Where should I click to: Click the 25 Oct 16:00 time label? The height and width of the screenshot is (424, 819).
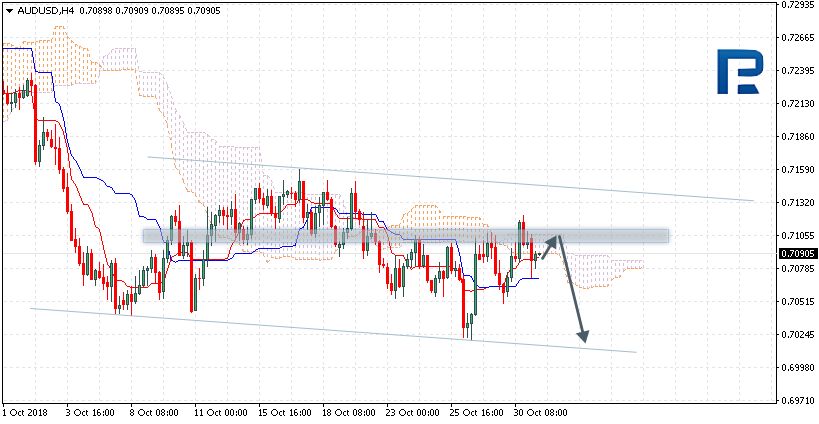[476, 413]
